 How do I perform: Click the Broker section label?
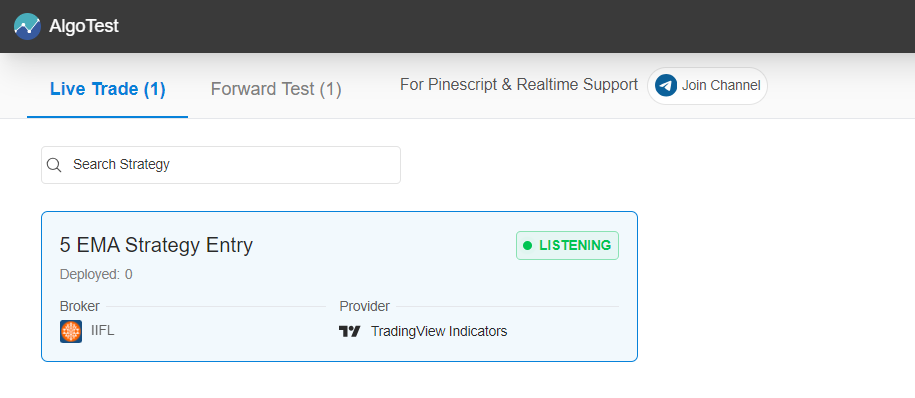[79, 306]
